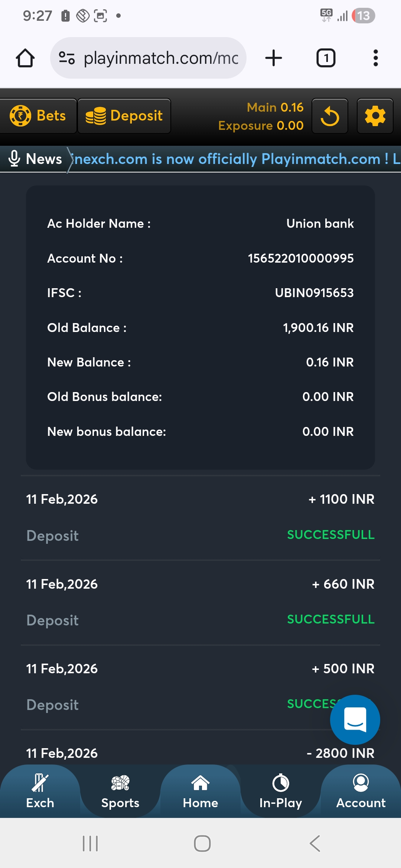This screenshot has width=401, height=868.
Task: Tap the site info icon in address bar
Action: coord(67,58)
